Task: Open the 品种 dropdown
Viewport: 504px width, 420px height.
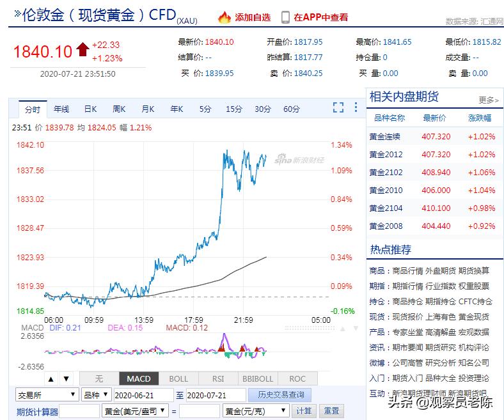Action: [x=96, y=395]
